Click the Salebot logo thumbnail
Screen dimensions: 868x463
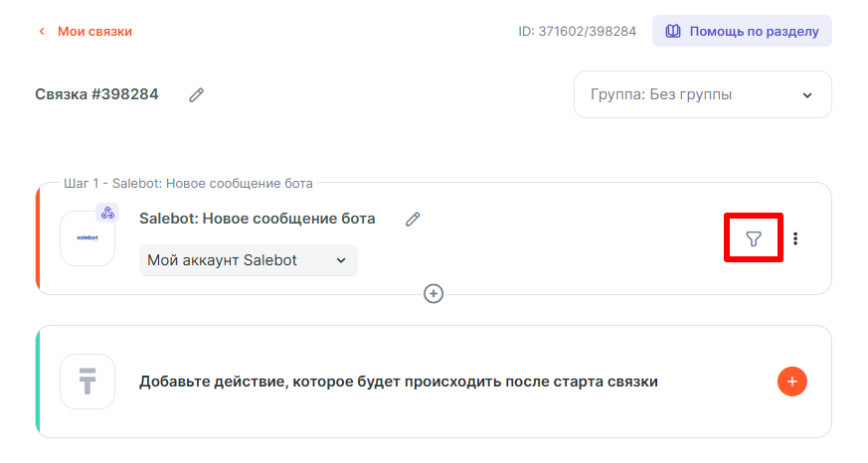[87, 239]
